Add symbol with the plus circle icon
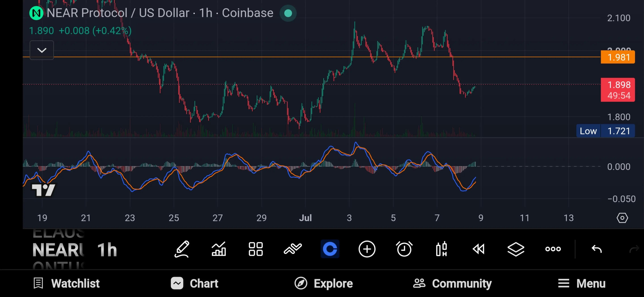644x297 pixels. [x=367, y=249]
